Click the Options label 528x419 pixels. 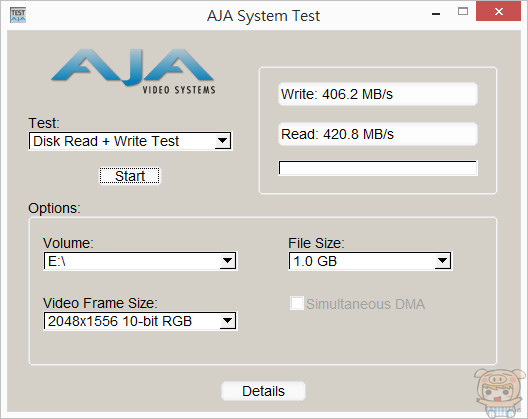[x=55, y=208]
